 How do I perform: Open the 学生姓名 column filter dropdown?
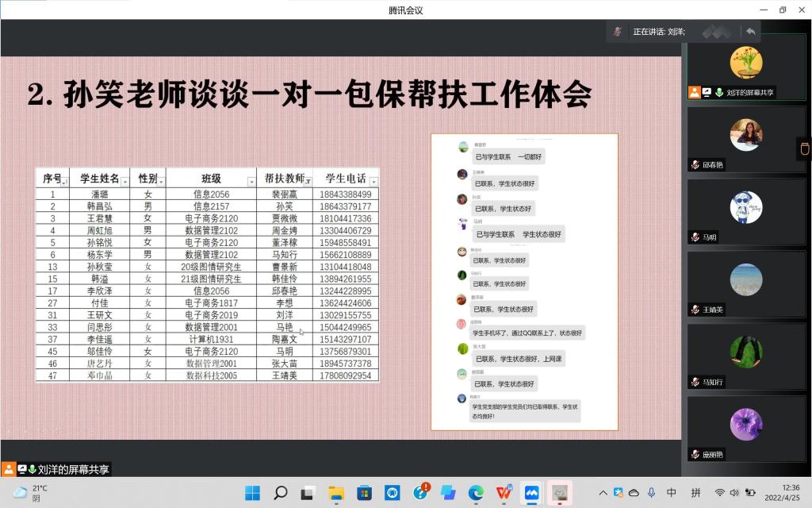pyautogui.click(x=124, y=182)
